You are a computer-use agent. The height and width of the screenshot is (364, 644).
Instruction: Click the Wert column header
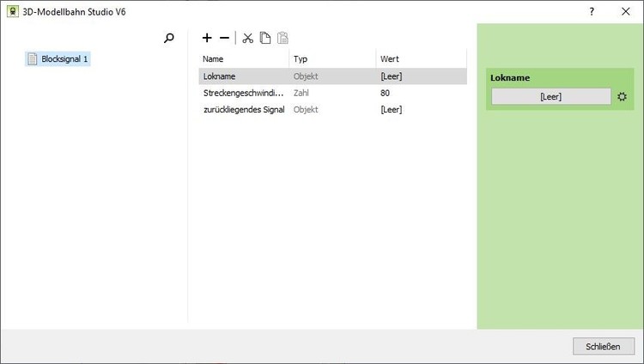coord(422,58)
